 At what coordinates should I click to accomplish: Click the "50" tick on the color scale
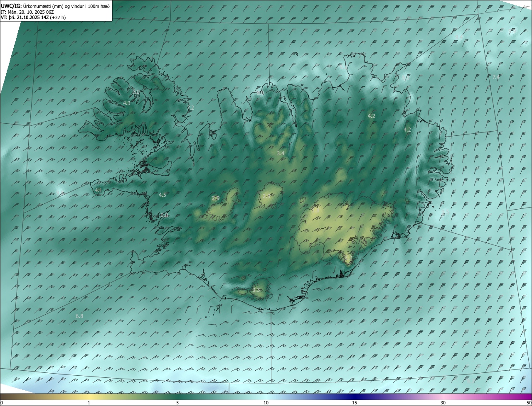[529, 403]
